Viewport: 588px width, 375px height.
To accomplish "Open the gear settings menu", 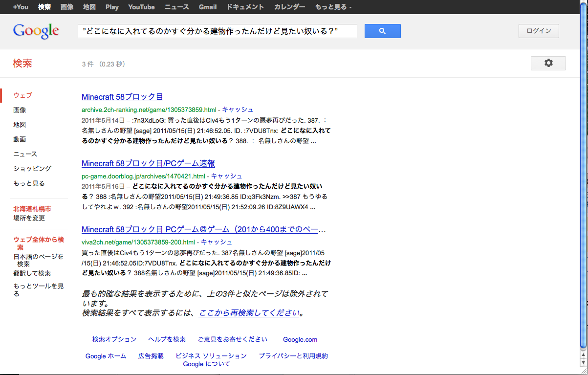I will click(548, 63).
